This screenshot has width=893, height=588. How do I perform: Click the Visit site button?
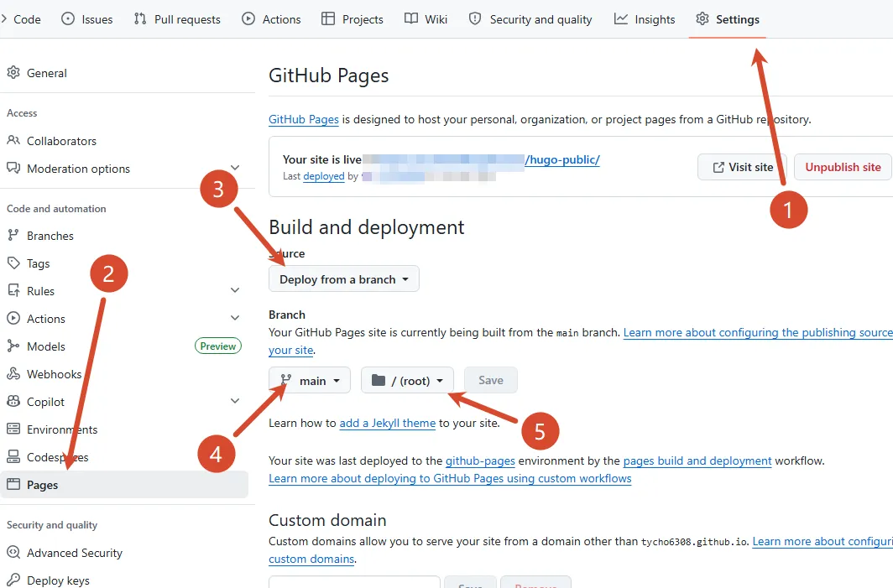pyautogui.click(x=742, y=168)
